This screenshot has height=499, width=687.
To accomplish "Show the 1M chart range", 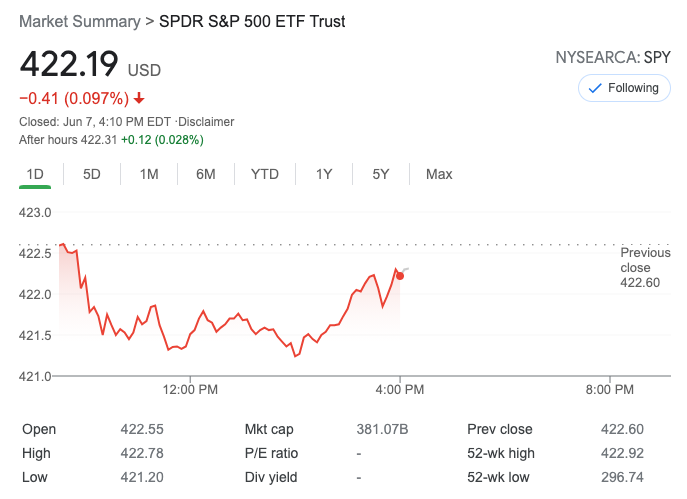I will coord(149,174).
